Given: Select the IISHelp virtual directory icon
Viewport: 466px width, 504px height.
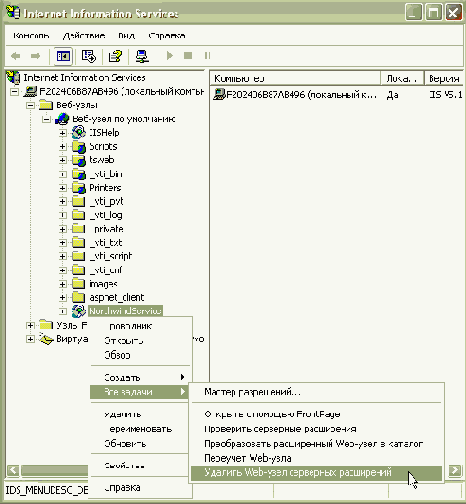Looking at the screenshot, I should (79, 132).
